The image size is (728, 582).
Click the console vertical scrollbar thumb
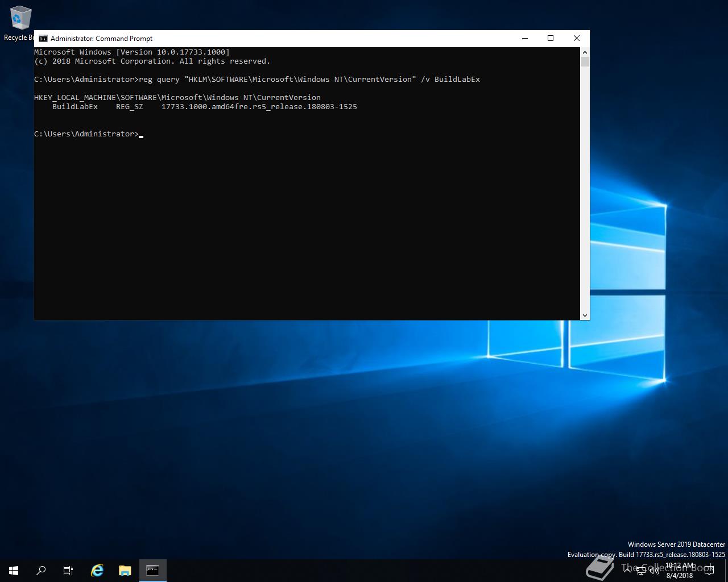coord(585,62)
